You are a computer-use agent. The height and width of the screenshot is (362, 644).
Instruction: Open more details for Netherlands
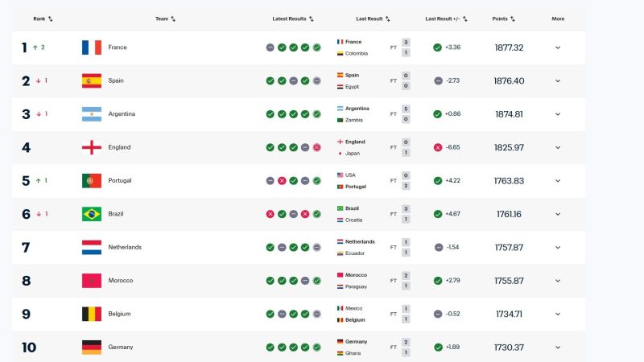click(x=558, y=248)
